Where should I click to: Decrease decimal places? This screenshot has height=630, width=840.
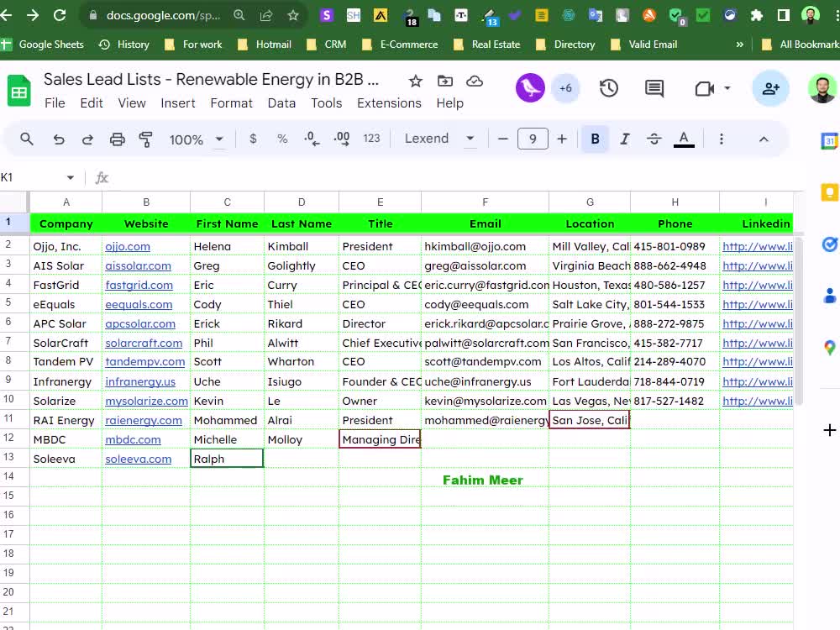point(312,139)
